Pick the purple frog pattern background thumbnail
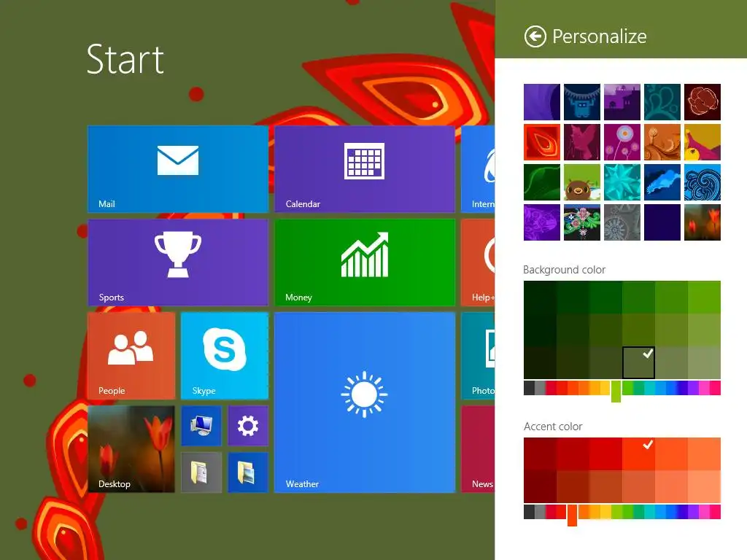Viewport: 747px width, 560px height. tap(542, 222)
